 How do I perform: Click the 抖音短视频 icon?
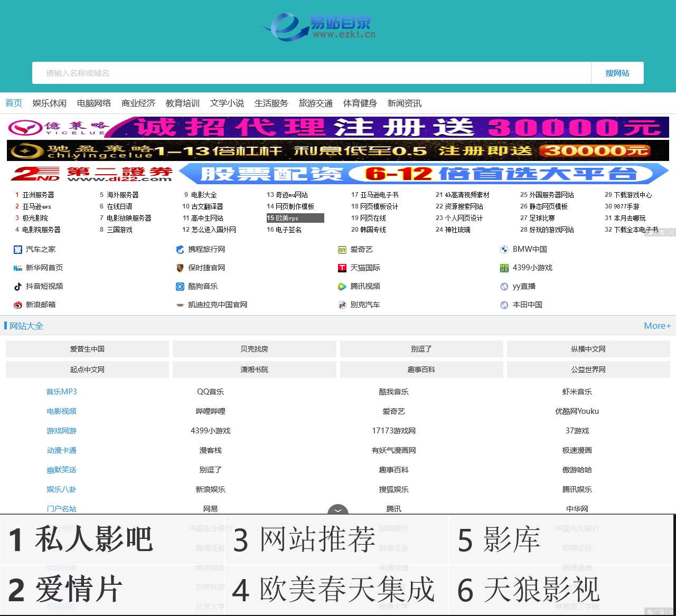pyautogui.click(x=18, y=287)
